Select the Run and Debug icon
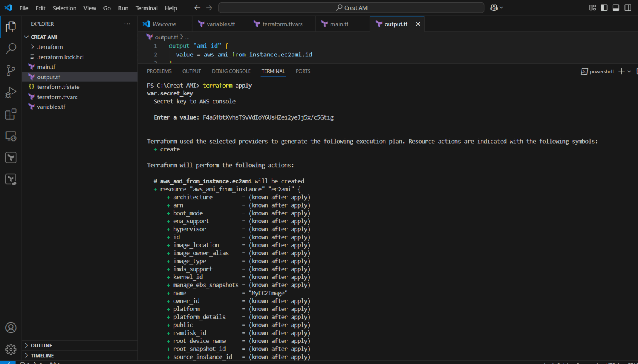Viewport: 638px width, 364px height. coord(10,92)
